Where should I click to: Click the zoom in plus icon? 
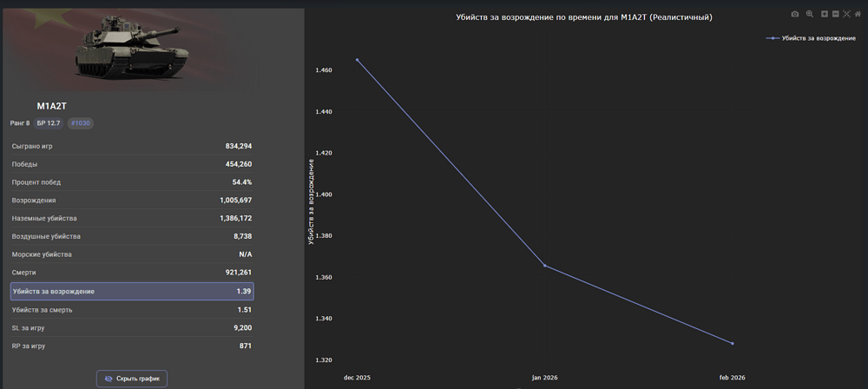tap(825, 14)
